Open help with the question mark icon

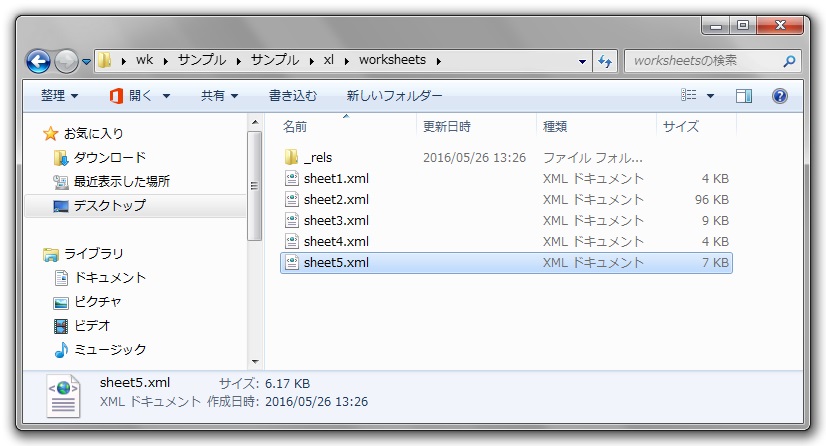point(780,96)
